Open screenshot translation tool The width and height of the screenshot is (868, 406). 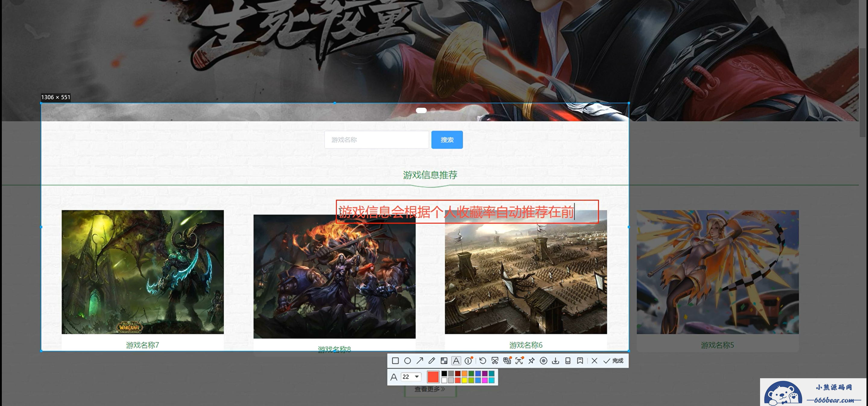click(x=507, y=361)
